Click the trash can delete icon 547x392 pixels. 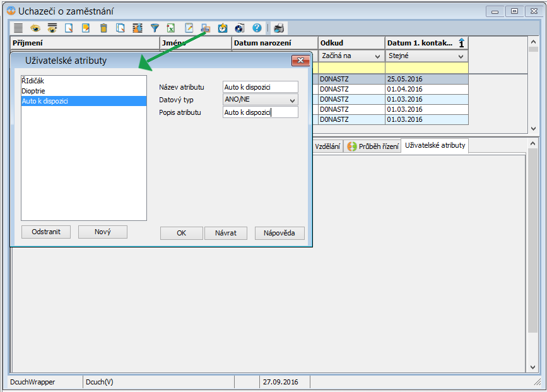(x=103, y=28)
